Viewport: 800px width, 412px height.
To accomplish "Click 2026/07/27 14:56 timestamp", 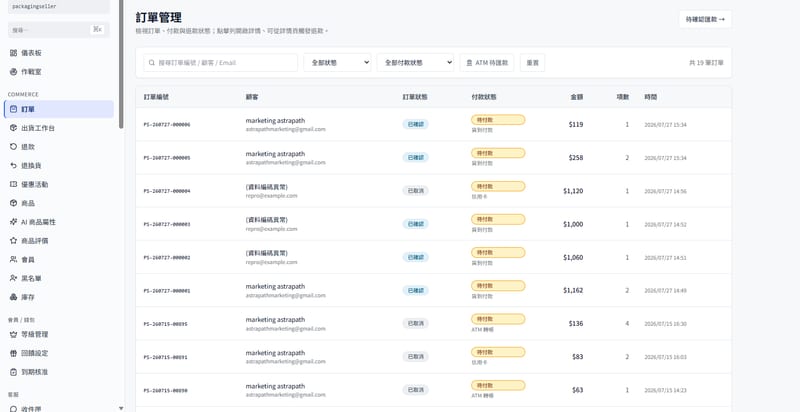I will [665, 191].
